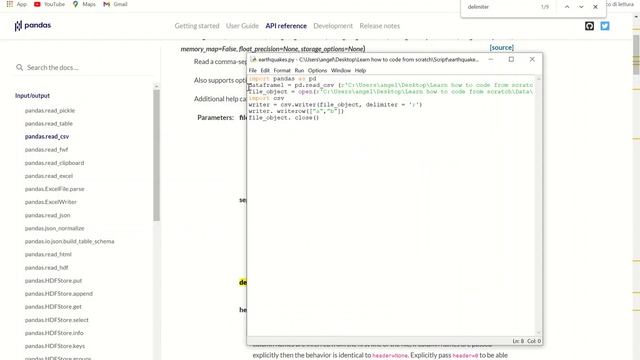Click the writer.writerow code line
Screen dimensions: 640x360
pos(296,111)
